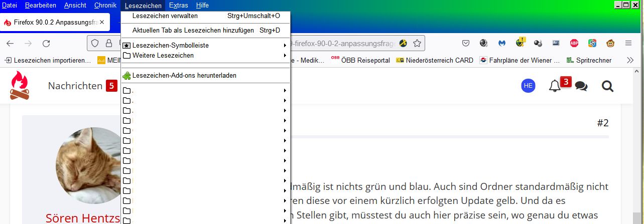The image size is (644, 224).
Task: Open the tracking protection shield
Action: click(x=95, y=43)
